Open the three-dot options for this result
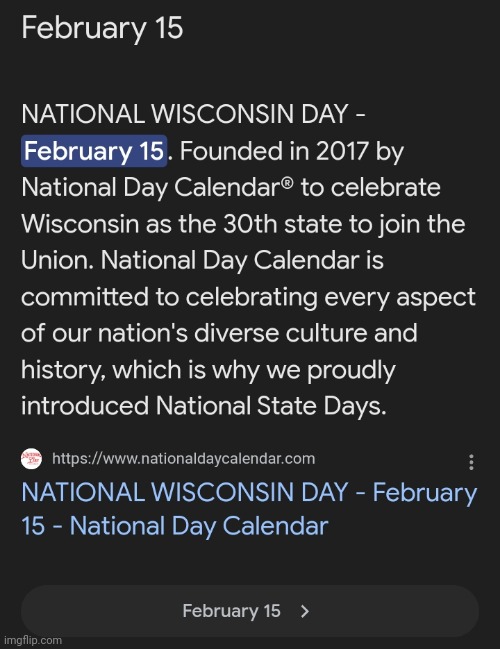The height and width of the screenshot is (649, 500). [471, 462]
